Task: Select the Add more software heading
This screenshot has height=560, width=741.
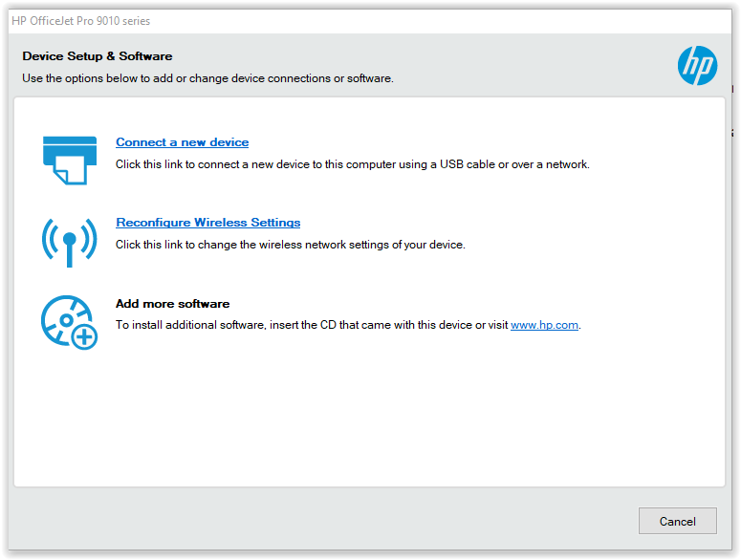Action: [x=172, y=304]
